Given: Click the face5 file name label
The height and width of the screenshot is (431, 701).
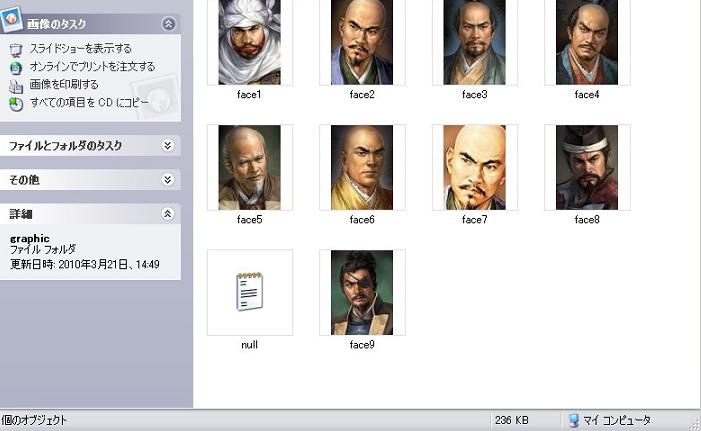Looking at the screenshot, I should tap(249, 220).
